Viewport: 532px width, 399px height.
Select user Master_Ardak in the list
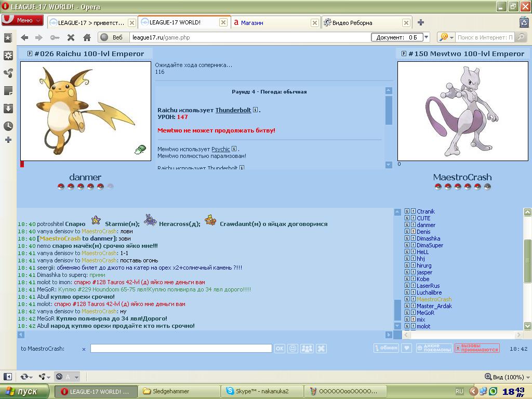[434, 306]
